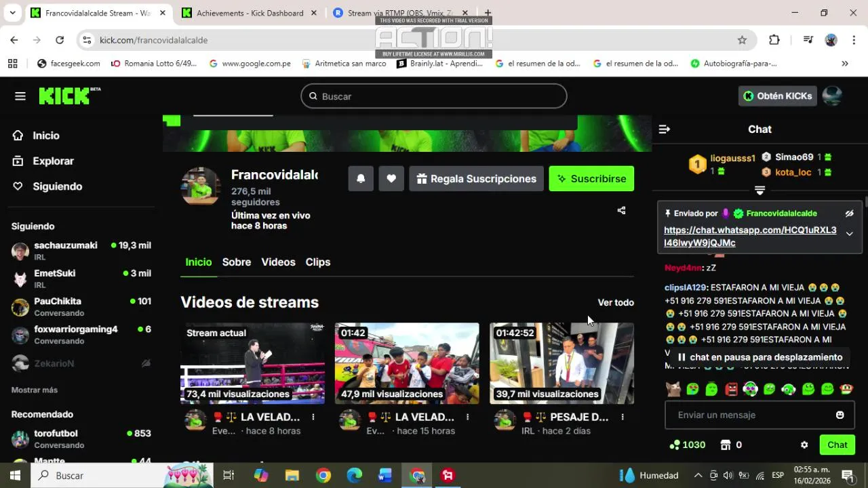Reload the page in Chrome
The height and width of the screenshot is (488, 868).
tap(60, 40)
